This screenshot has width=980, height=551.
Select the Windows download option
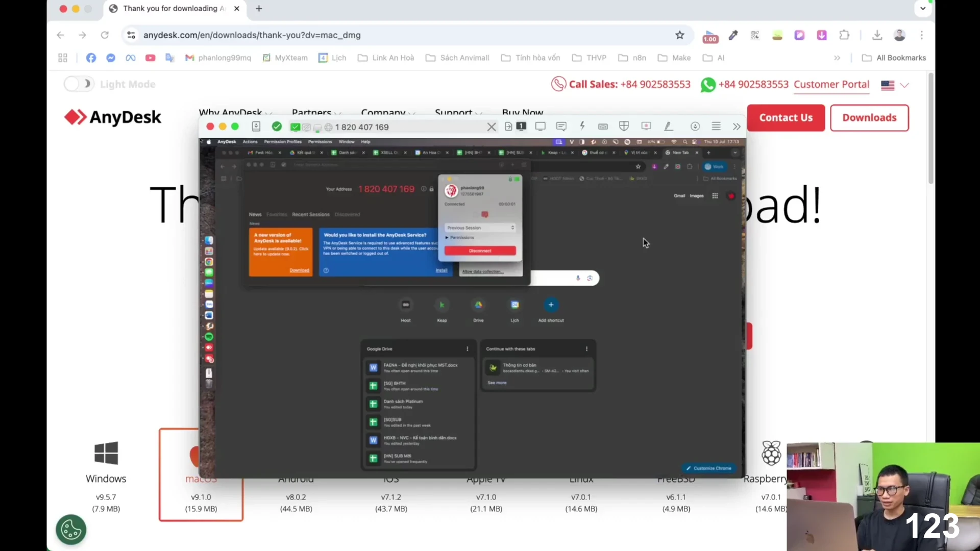[x=106, y=475]
